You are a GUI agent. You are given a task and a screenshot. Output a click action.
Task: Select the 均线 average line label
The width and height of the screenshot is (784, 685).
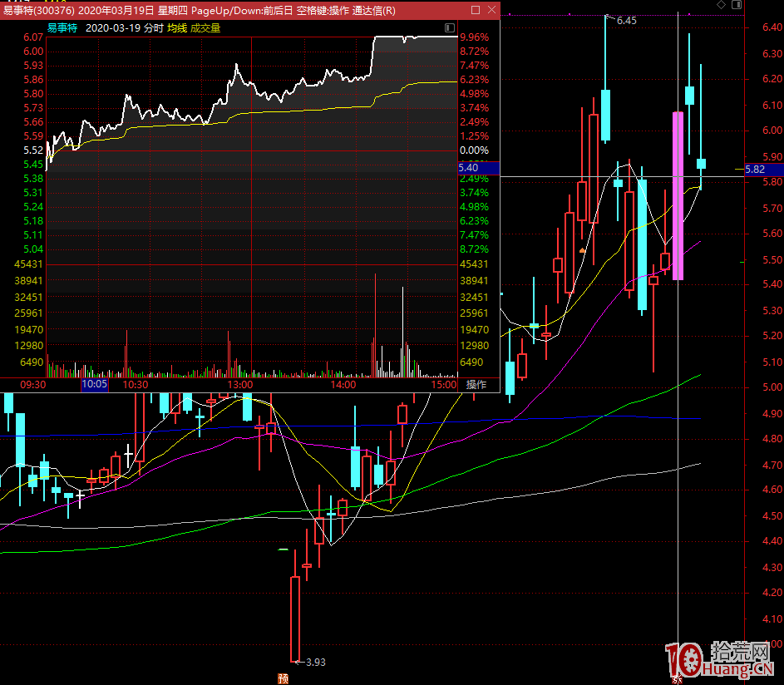(176, 28)
